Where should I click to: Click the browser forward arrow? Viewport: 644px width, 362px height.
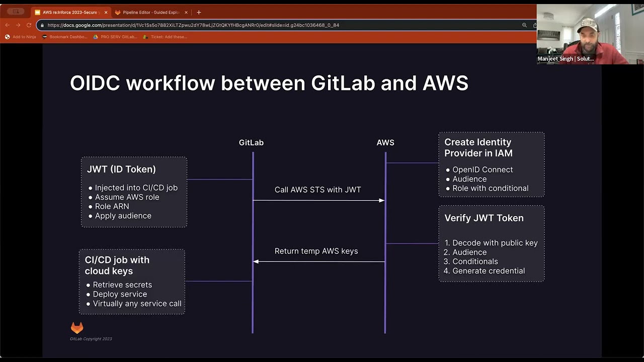18,25
